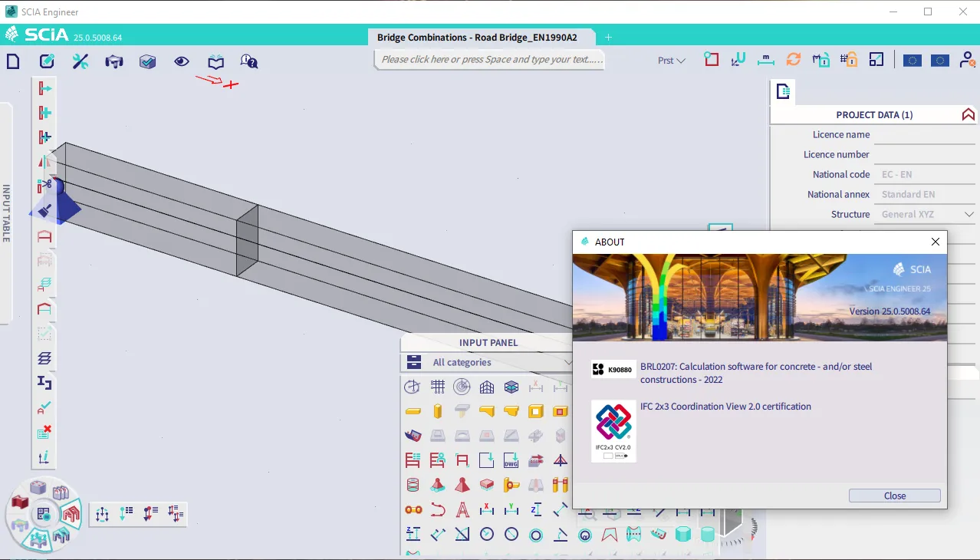Click the KOMO K90880 certificate logo
This screenshot has width=980, height=560.
613,370
